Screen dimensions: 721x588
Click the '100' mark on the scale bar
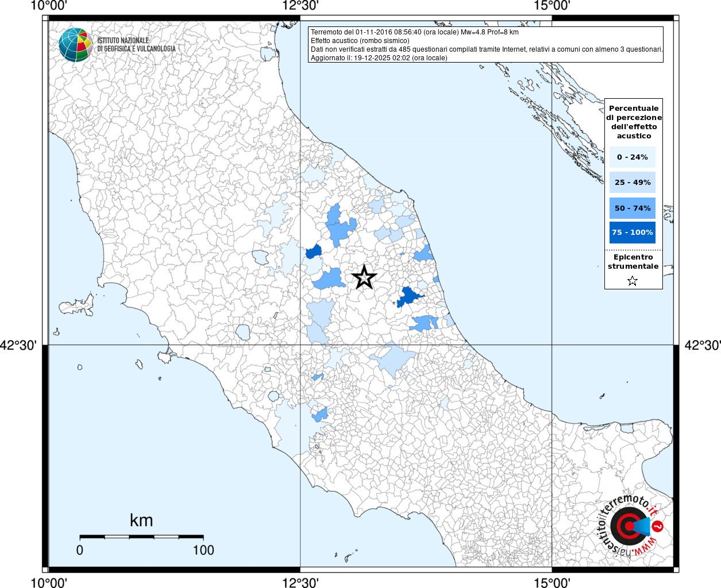tap(203, 550)
